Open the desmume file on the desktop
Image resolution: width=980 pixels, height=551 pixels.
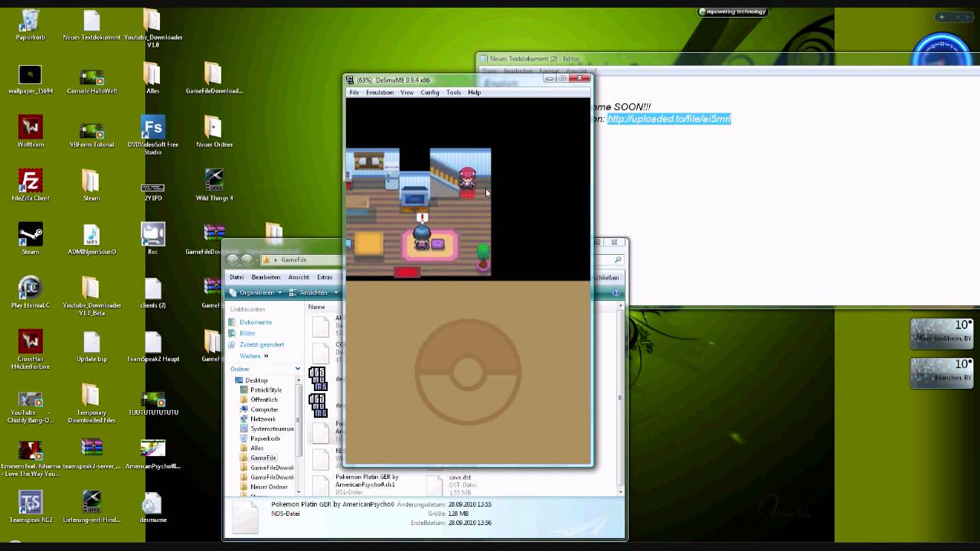coord(153,506)
